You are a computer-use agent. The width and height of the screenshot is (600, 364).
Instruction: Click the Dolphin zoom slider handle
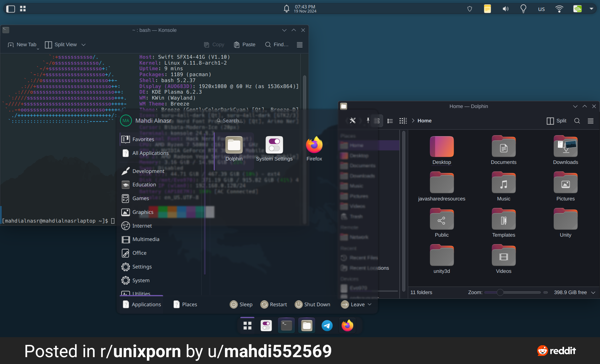500,293
